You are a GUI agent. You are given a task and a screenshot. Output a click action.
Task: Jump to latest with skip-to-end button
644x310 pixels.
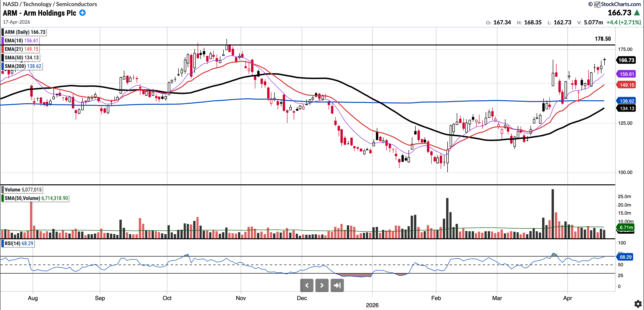(337, 285)
